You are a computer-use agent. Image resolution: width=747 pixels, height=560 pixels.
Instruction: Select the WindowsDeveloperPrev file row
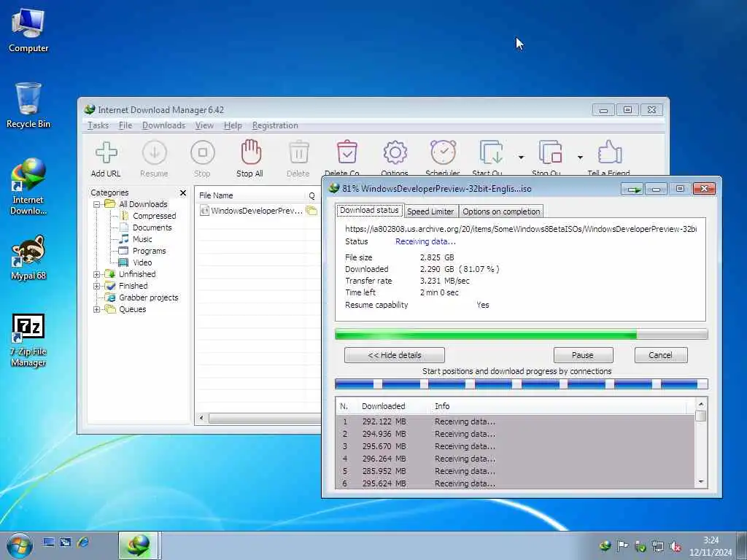pyautogui.click(x=258, y=211)
